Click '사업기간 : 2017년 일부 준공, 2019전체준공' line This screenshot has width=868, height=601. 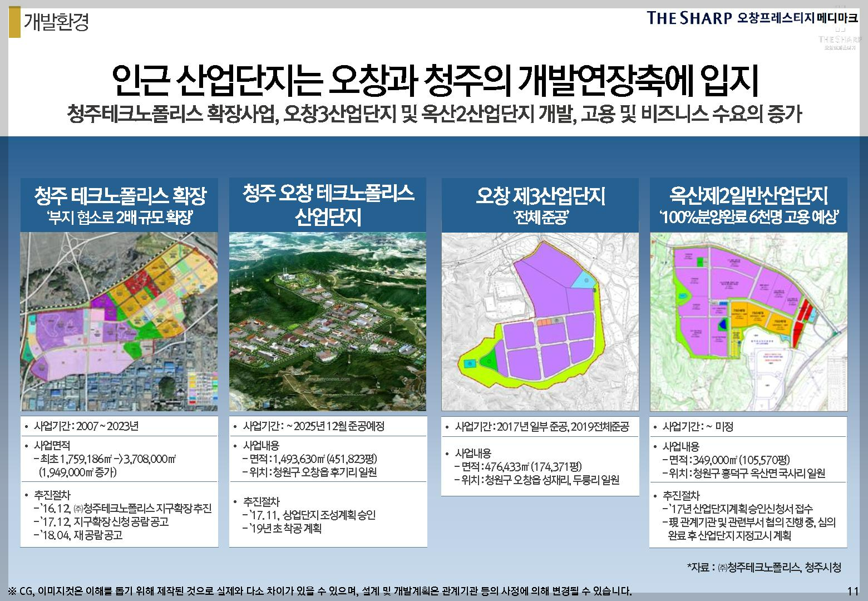pos(542,427)
